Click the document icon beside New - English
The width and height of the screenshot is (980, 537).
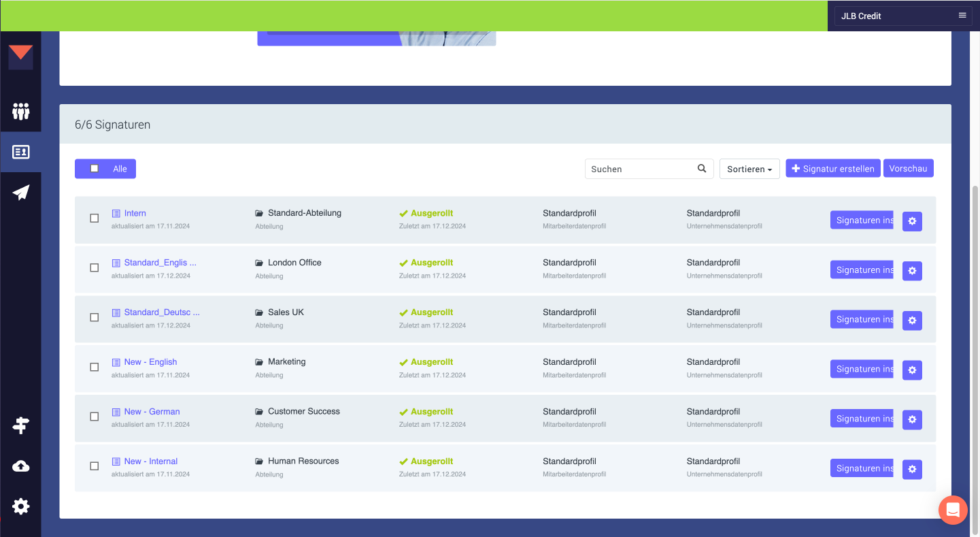(x=116, y=362)
